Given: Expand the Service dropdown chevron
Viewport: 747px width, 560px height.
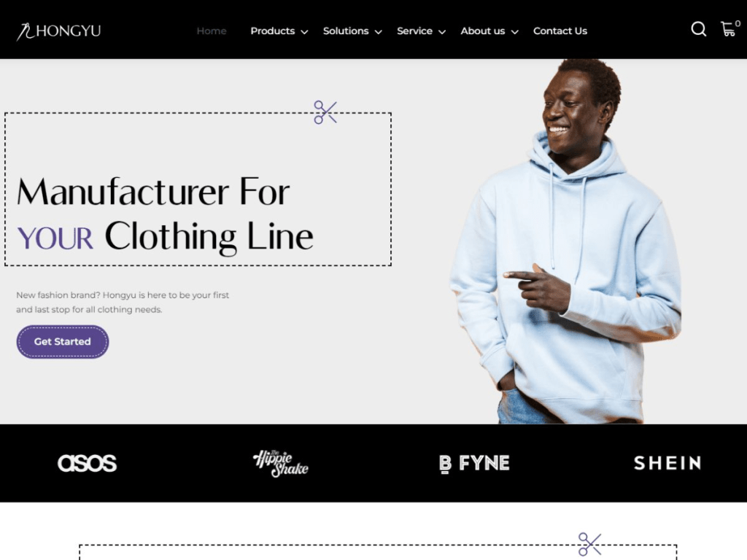Looking at the screenshot, I should tap(442, 32).
